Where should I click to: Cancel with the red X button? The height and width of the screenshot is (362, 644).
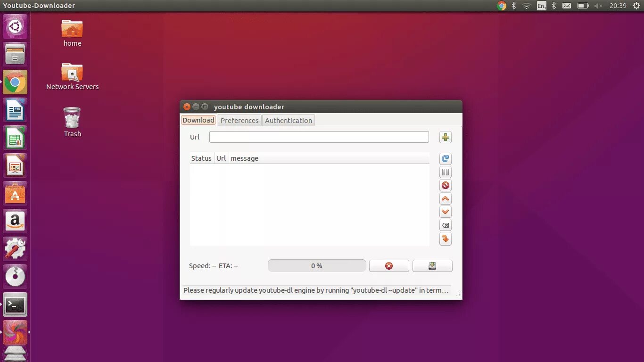[389, 266]
